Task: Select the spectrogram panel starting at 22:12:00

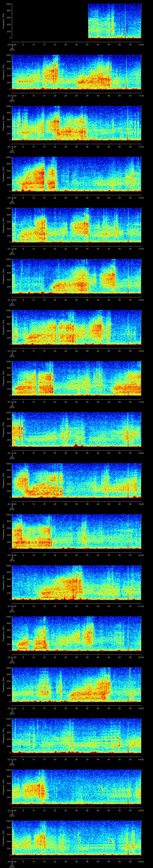Action: point(76,174)
